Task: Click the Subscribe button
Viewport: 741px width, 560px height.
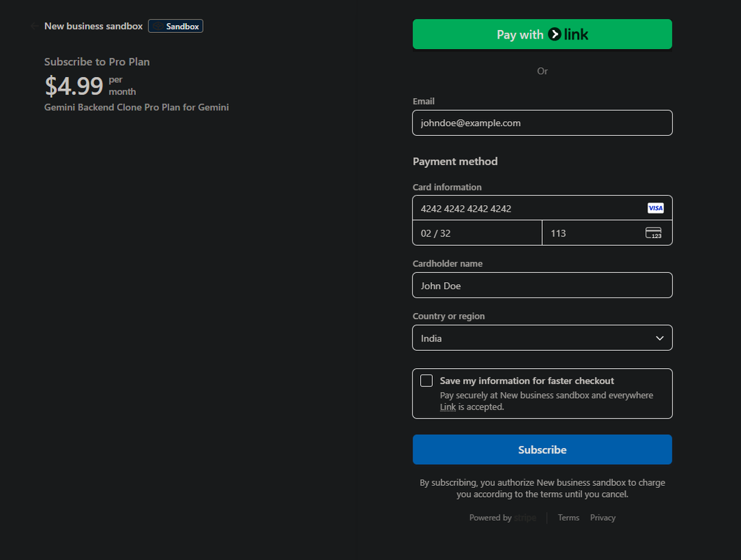Action: (x=542, y=449)
